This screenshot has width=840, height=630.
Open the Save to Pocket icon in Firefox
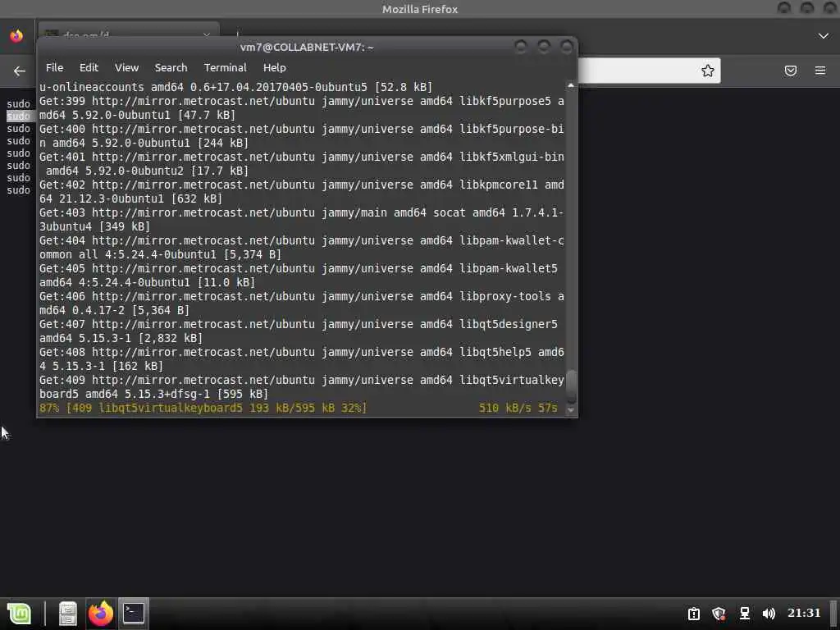click(x=790, y=71)
